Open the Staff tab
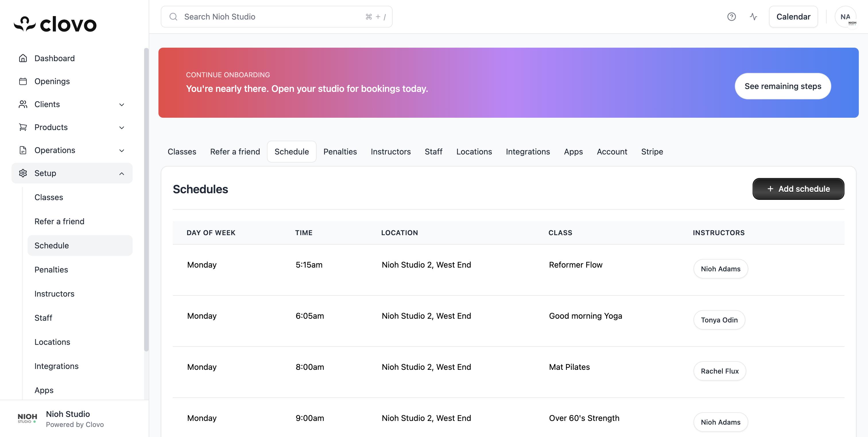The height and width of the screenshot is (437, 868). tap(433, 152)
